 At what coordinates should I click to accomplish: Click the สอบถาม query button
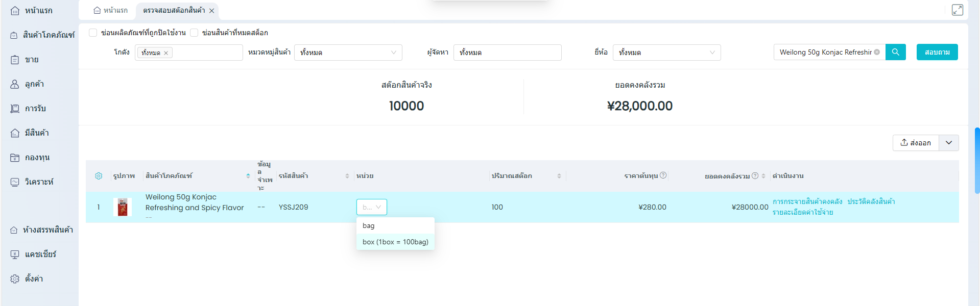[937, 52]
